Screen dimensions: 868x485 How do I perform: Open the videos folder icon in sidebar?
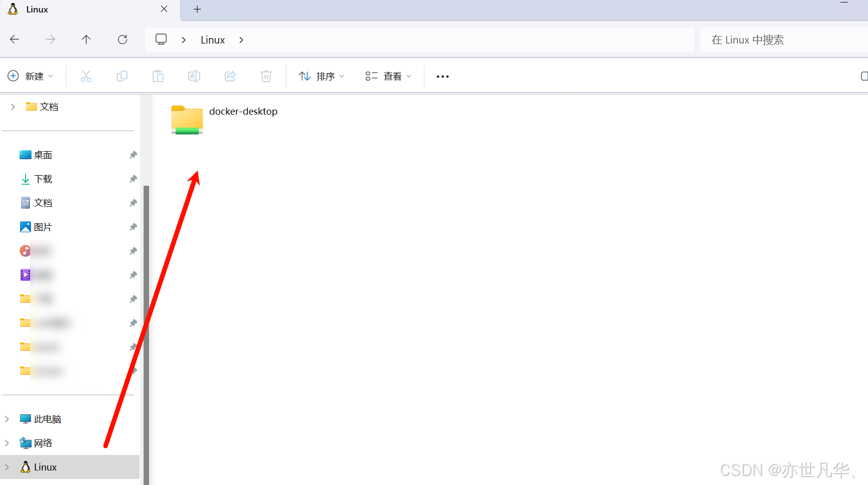[x=25, y=275]
